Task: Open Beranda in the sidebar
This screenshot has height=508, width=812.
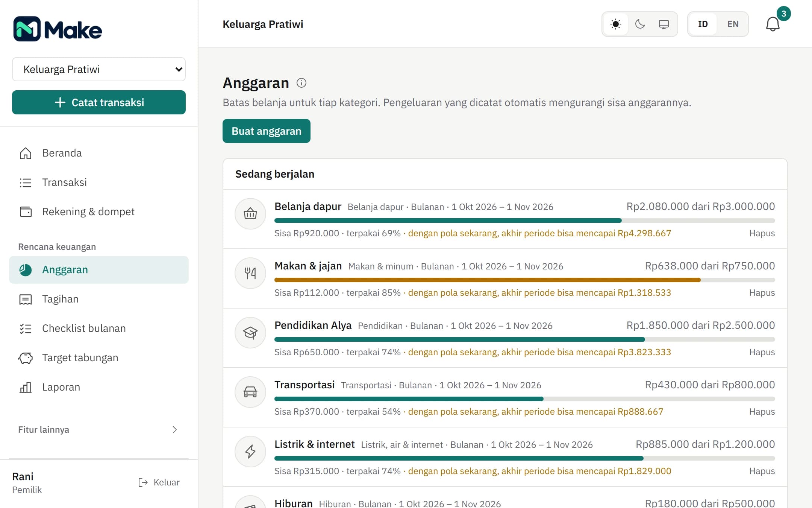Action: 99,153
